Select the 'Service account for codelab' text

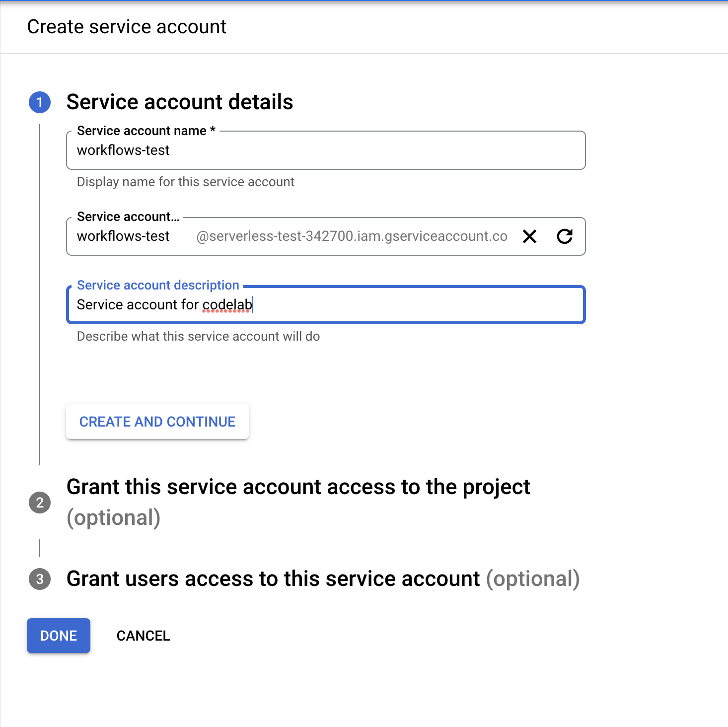pos(165,305)
